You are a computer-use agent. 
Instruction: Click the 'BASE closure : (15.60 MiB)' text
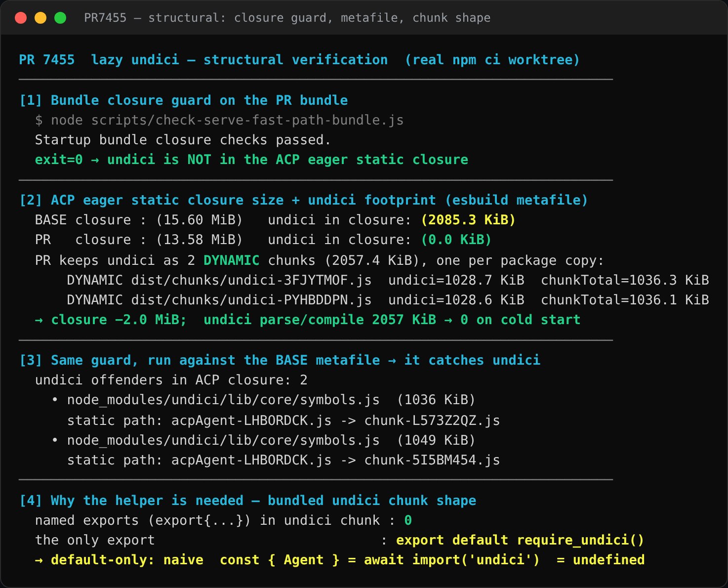(x=139, y=220)
